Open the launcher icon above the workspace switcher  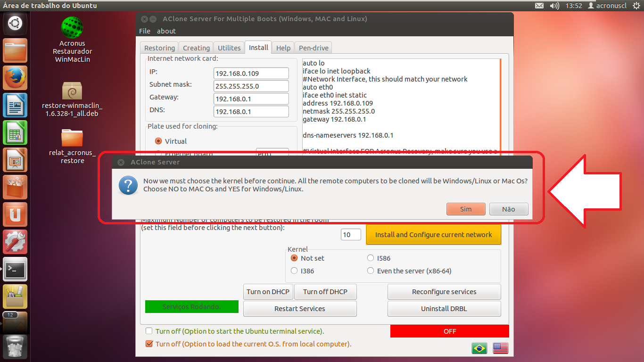click(15, 296)
